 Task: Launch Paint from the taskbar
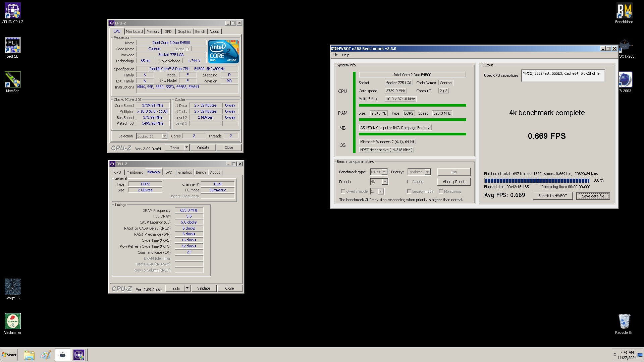pyautogui.click(x=46, y=355)
